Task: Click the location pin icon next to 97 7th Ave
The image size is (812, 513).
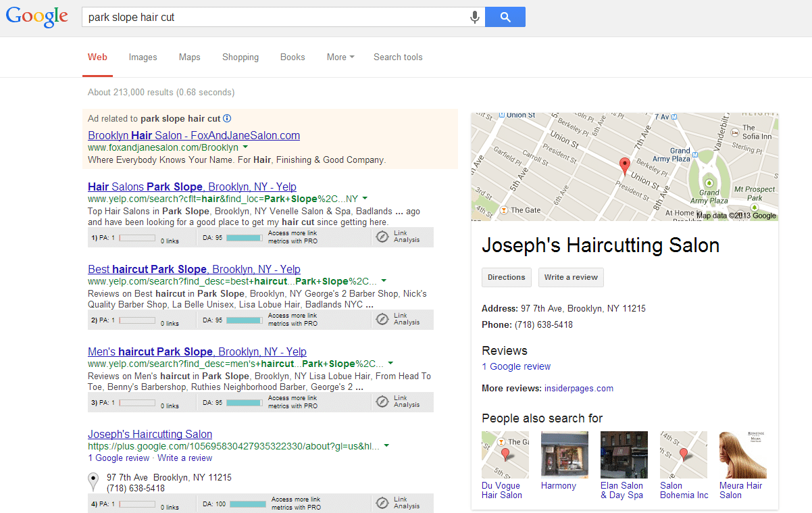Action: click(93, 482)
